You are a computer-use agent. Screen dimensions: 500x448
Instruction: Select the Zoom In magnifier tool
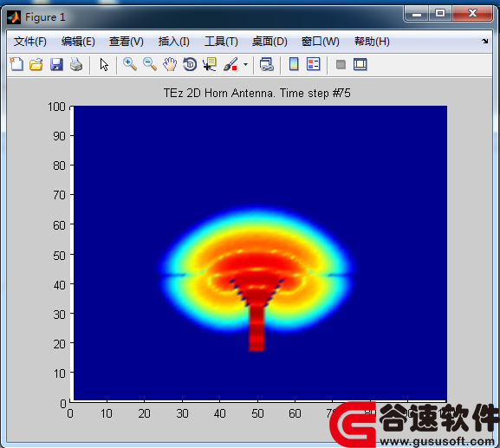130,64
